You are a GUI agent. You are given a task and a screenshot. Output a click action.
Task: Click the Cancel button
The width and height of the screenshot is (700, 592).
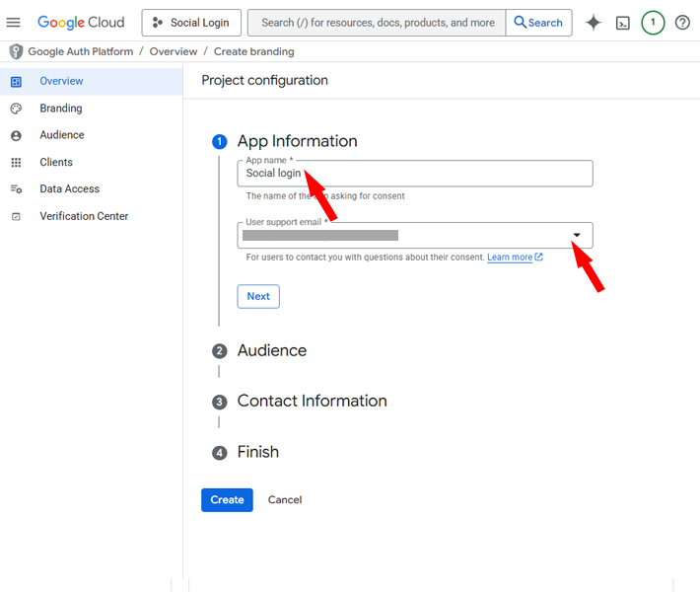[285, 500]
